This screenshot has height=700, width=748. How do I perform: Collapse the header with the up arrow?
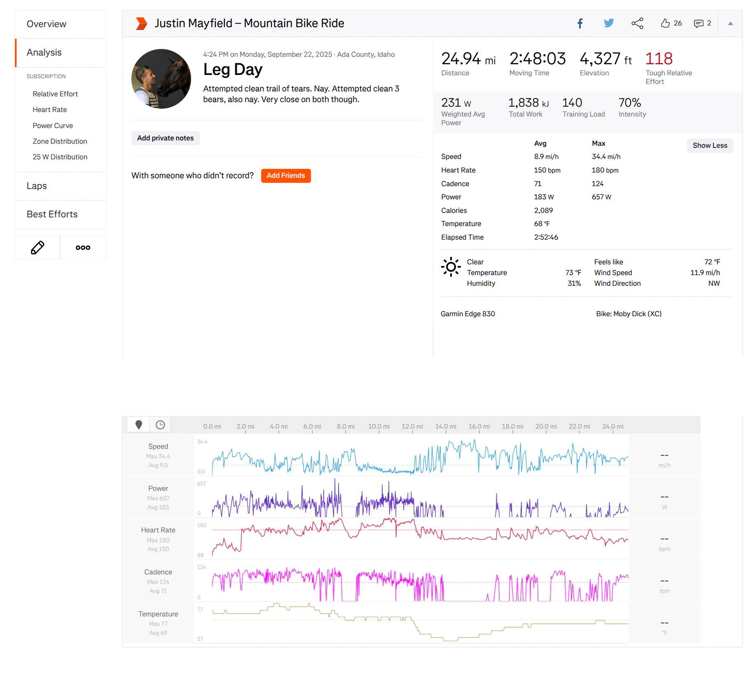coord(730,23)
